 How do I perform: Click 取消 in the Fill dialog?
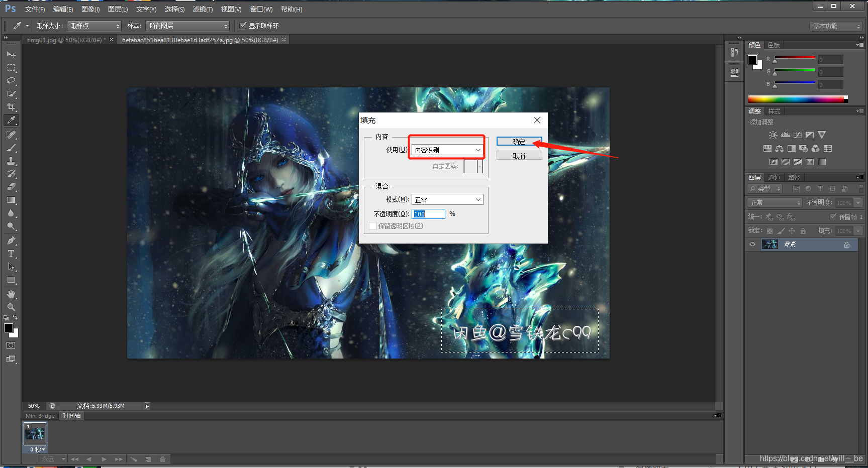(519, 156)
